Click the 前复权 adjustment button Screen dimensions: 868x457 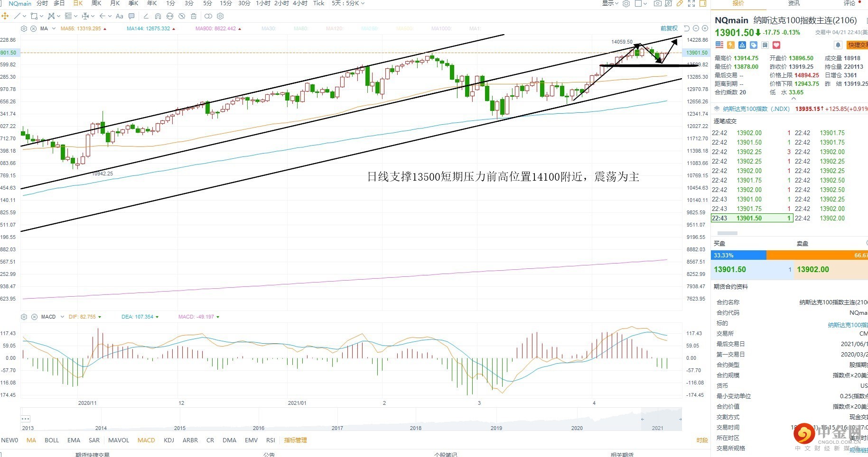669,28
